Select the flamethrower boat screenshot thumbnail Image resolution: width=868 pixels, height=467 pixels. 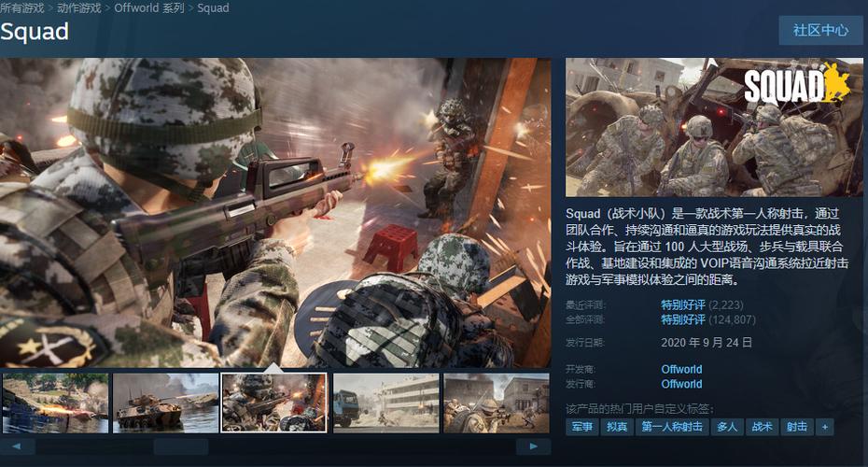tap(55, 403)
